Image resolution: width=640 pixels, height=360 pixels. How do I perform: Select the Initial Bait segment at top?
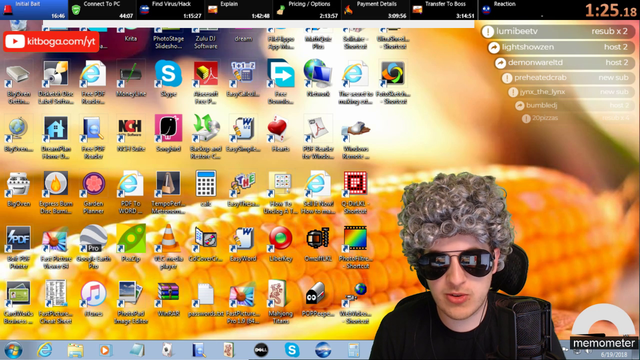click(x=34, y=10)
